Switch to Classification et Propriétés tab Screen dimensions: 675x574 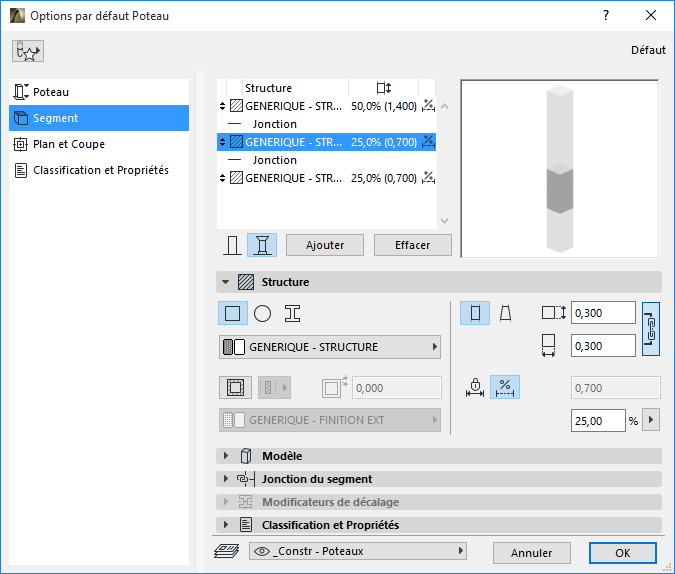100,170
